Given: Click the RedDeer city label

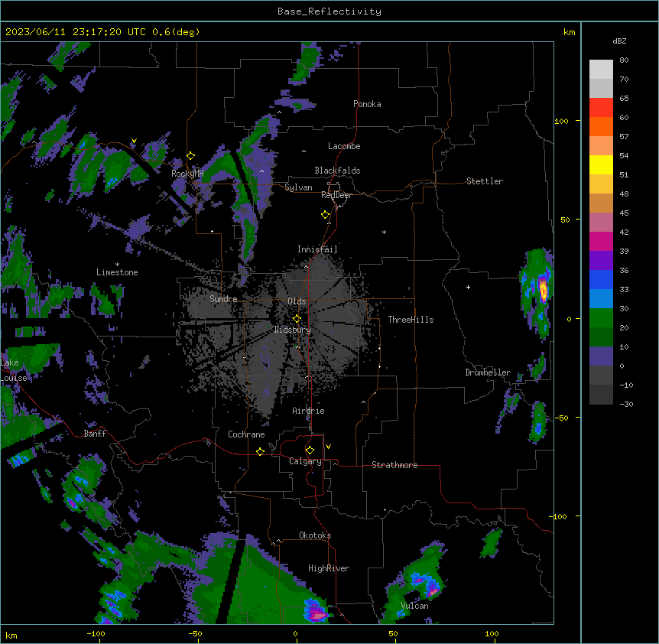Looking at the screenshot, I should point(336,195).
